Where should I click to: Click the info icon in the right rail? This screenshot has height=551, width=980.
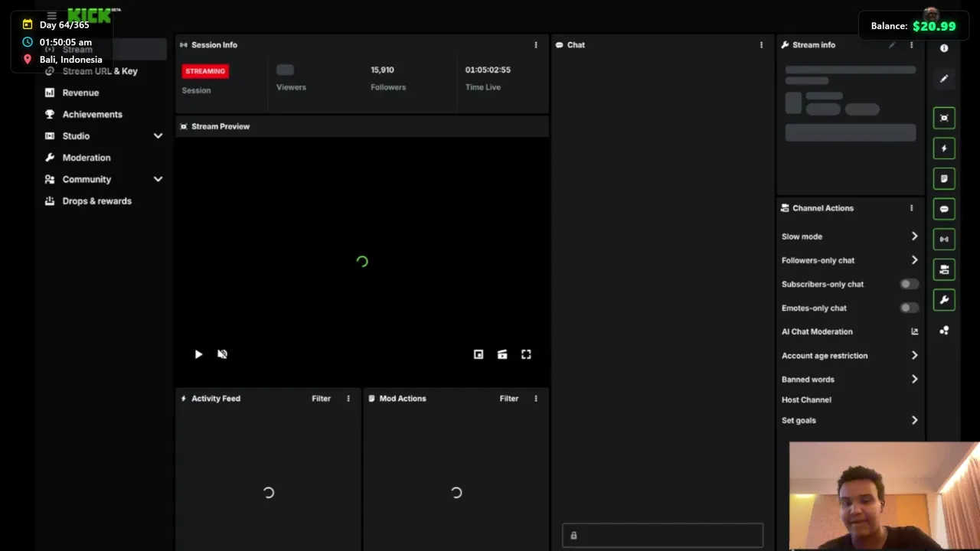click(x=944, y=48)
